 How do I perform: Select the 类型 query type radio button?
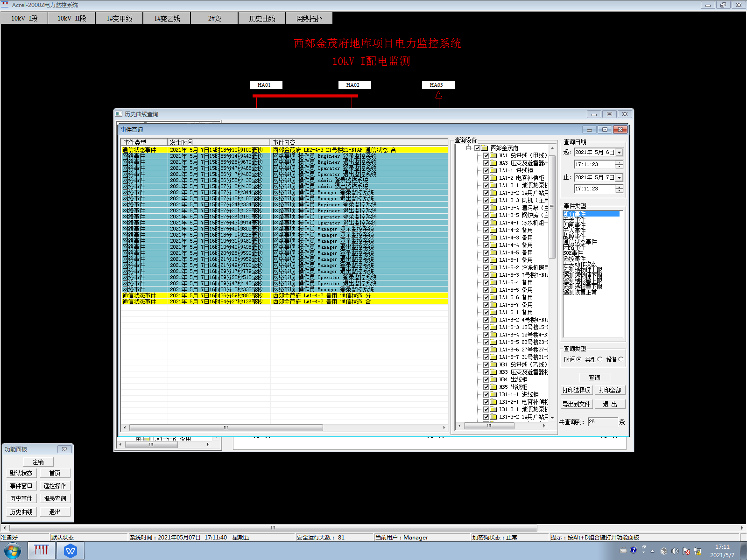tap(600, 359)
